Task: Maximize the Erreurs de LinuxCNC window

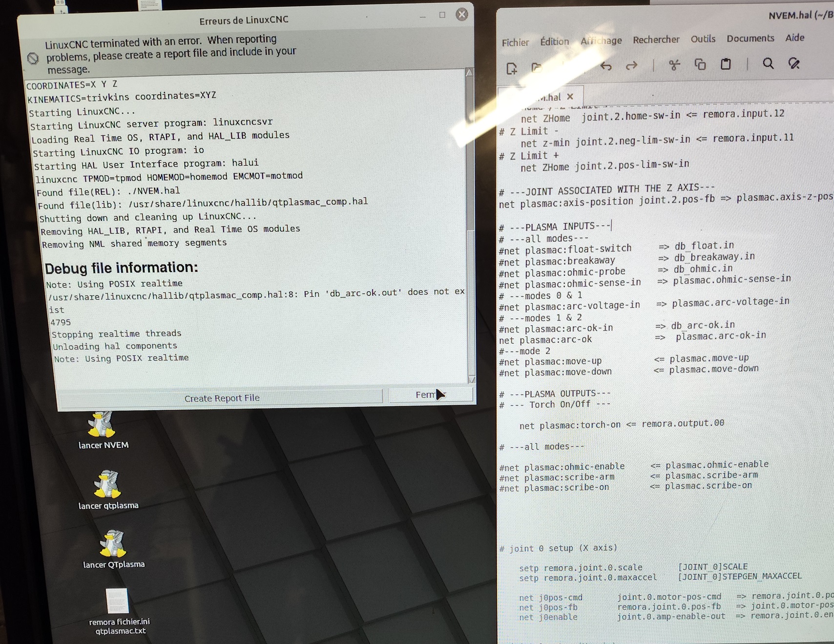Action: tap(442, 15)
